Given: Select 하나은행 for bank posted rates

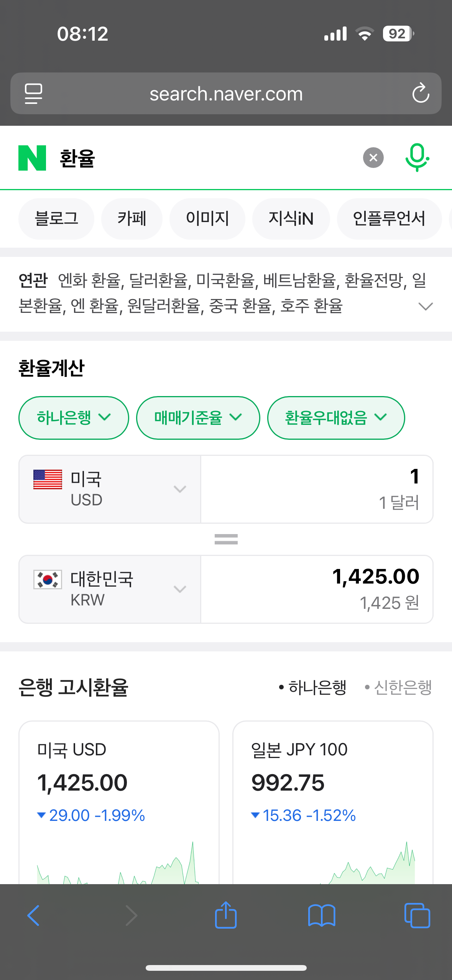Looking at the screenshot, I should pos(313,687).
